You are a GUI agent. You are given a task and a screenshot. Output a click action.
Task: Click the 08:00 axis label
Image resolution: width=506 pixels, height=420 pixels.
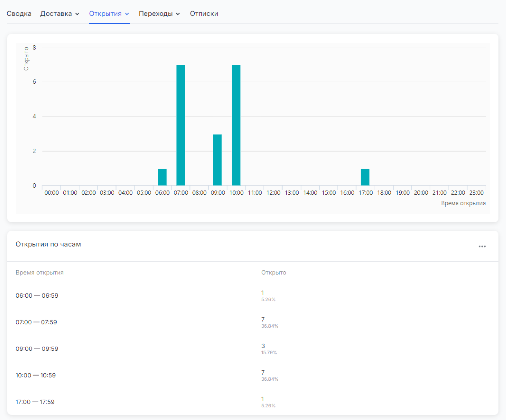(x=199, y=193)
